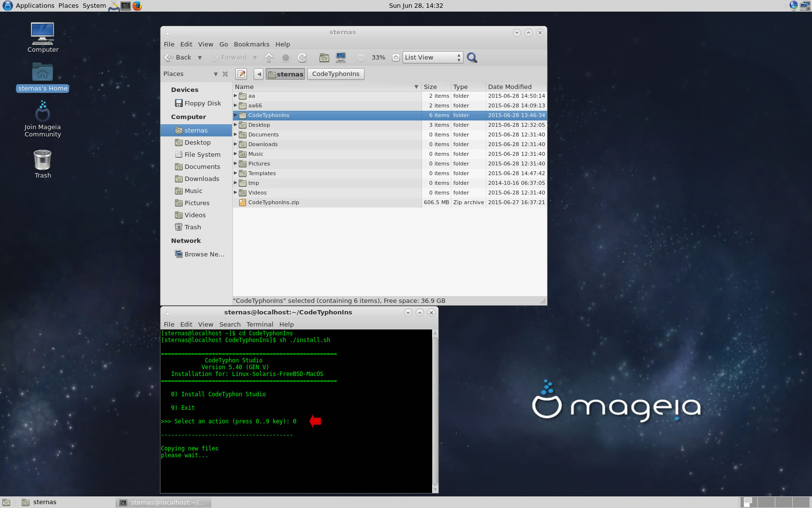The image size is (812, 508).
Task: Click the Back button in the file manager
Action: coord(178,58)
